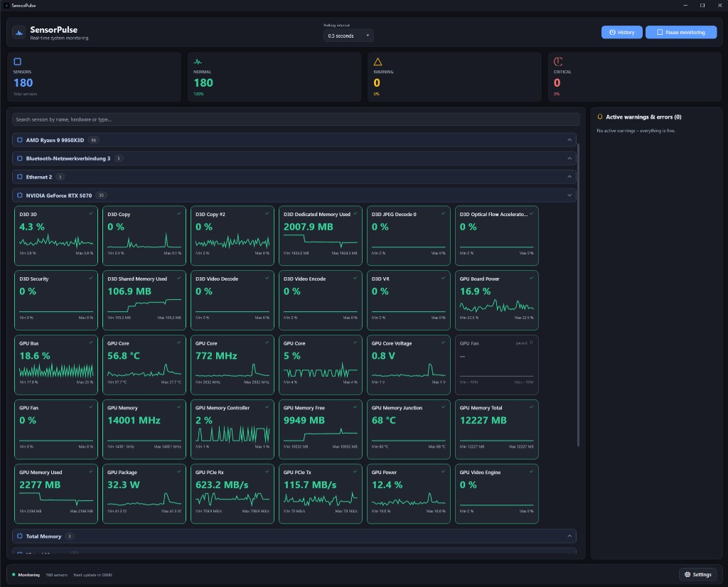Open the History view
The image size is (728, 587).
tap(621, 32)
